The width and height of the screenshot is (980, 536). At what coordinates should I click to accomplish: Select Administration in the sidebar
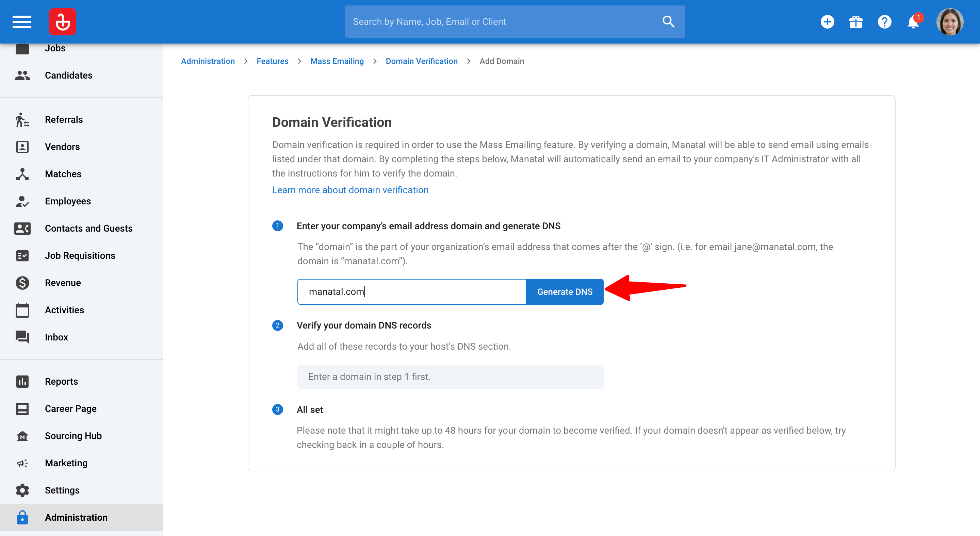pyautogui.click(x=81, y=517)
